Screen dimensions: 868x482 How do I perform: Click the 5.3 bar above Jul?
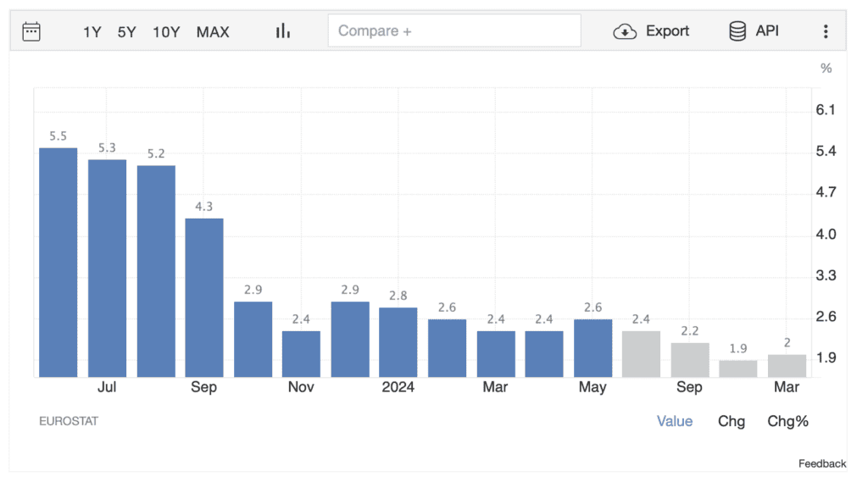pos(107,269)
